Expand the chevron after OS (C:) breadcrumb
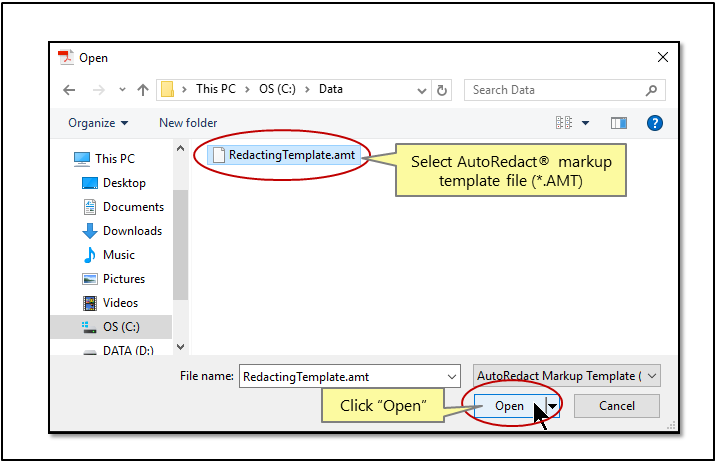The width and height of the screenshot is (718, 463). 308,89
